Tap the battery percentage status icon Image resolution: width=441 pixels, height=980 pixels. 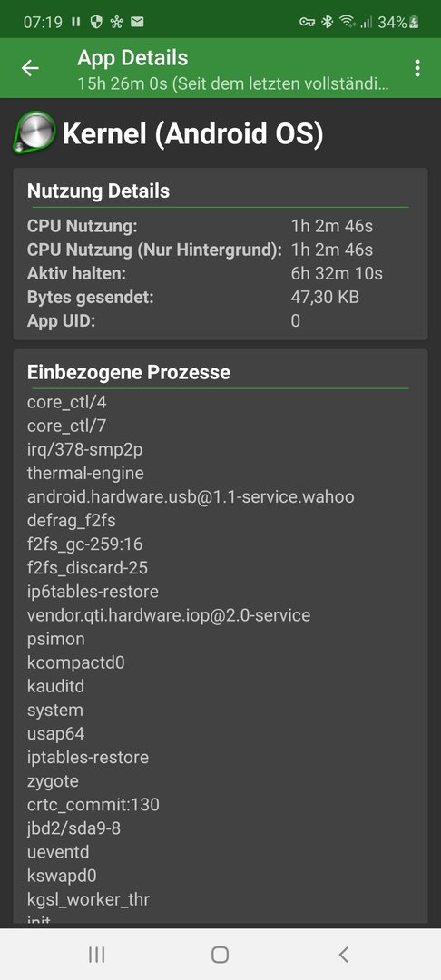click(398, 23)
